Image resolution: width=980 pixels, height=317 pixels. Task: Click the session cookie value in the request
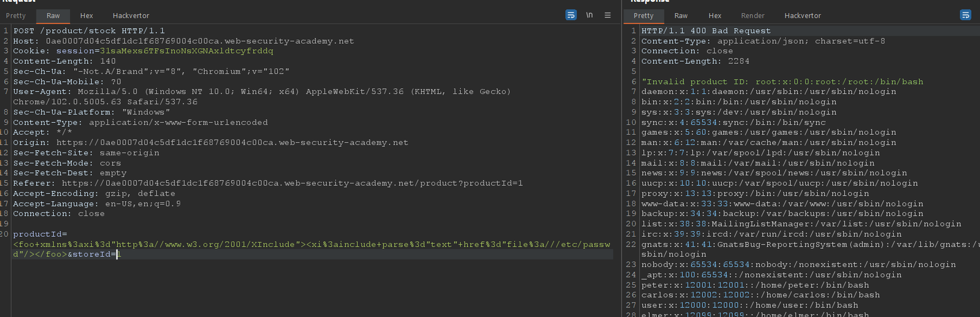[x=186, y=51]
